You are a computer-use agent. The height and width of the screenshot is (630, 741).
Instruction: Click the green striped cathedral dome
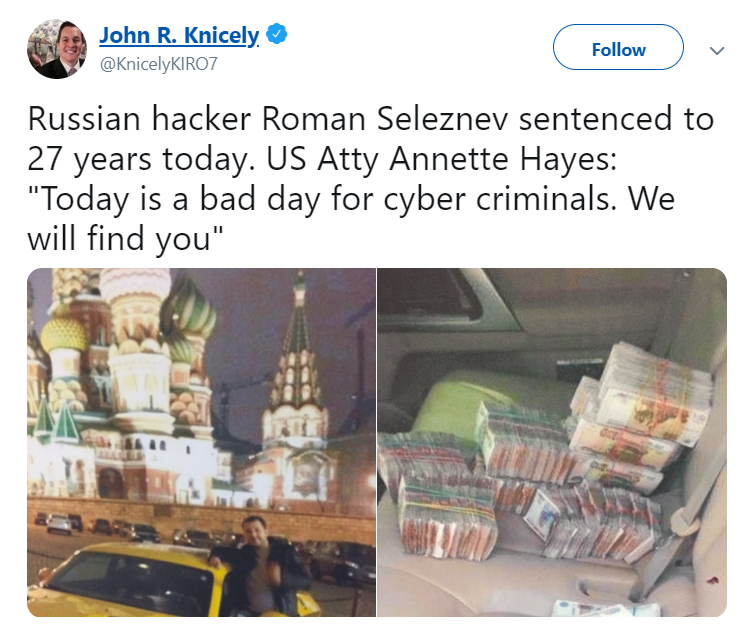click(x=190, y=312)
